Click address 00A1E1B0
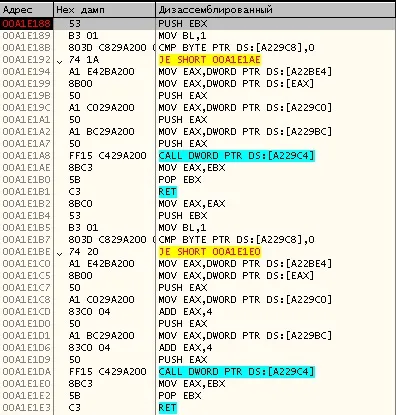Viewport: 396px width, 415px height. point(26,180)
